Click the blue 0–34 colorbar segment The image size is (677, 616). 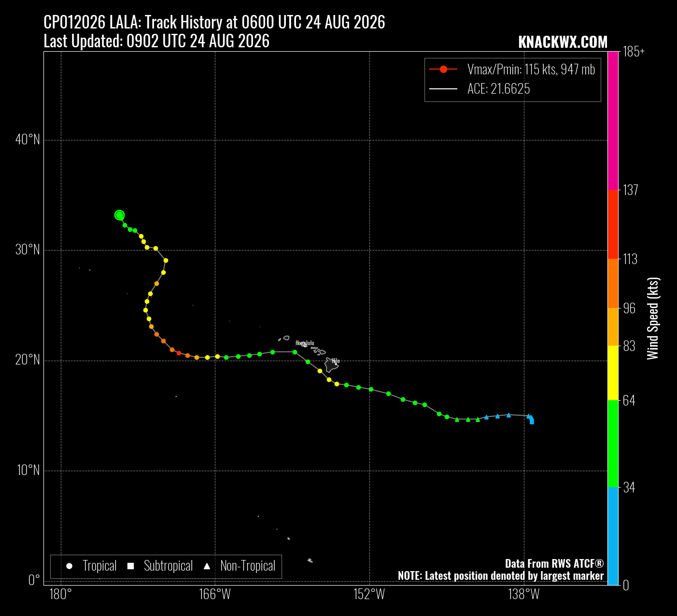pos(613,536)
